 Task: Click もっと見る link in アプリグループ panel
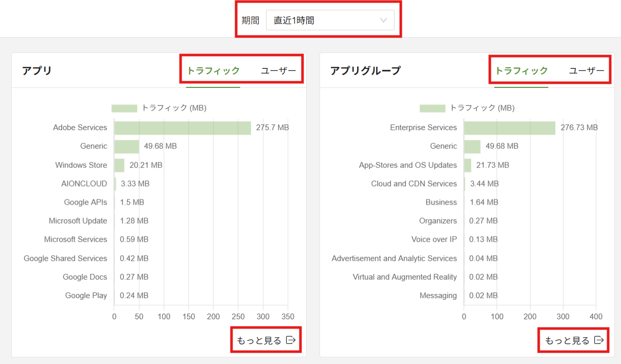(567, 340)
